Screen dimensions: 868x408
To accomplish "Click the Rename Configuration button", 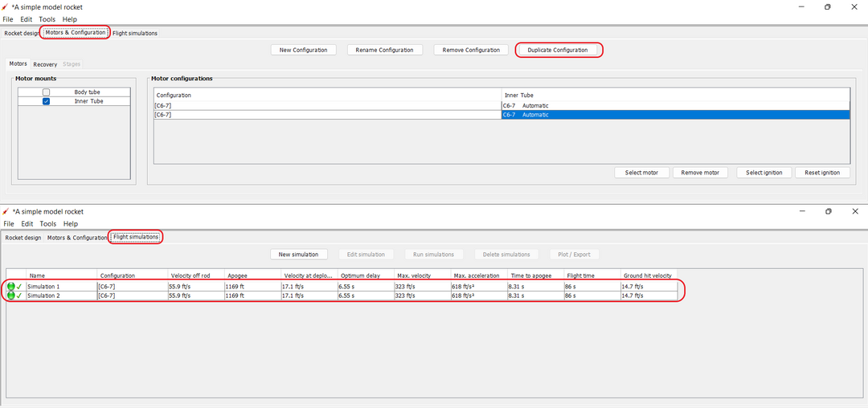I will tap(384, 50).
